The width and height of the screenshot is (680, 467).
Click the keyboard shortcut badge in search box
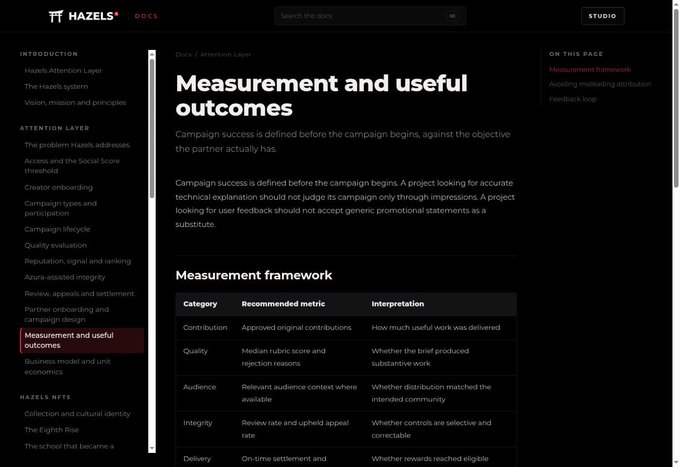coord(452,16)
